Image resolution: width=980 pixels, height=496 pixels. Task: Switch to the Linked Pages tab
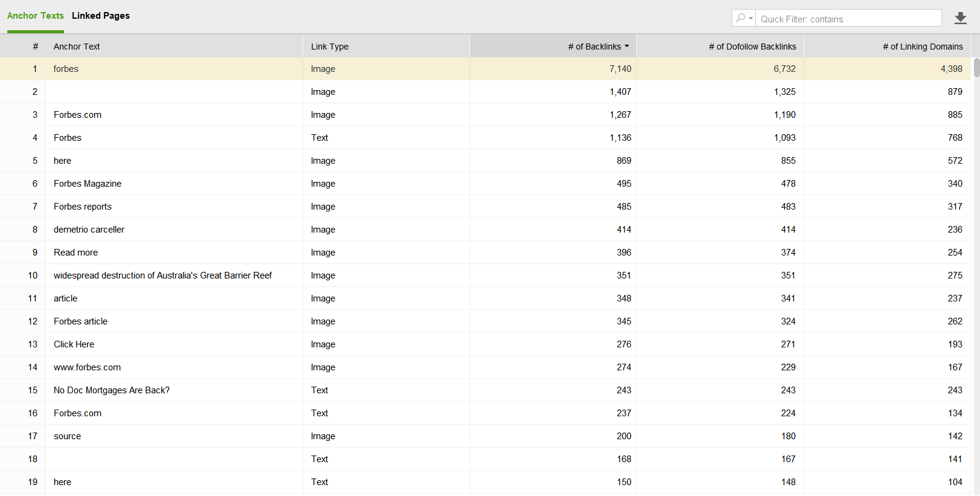[x=100, y=16]
